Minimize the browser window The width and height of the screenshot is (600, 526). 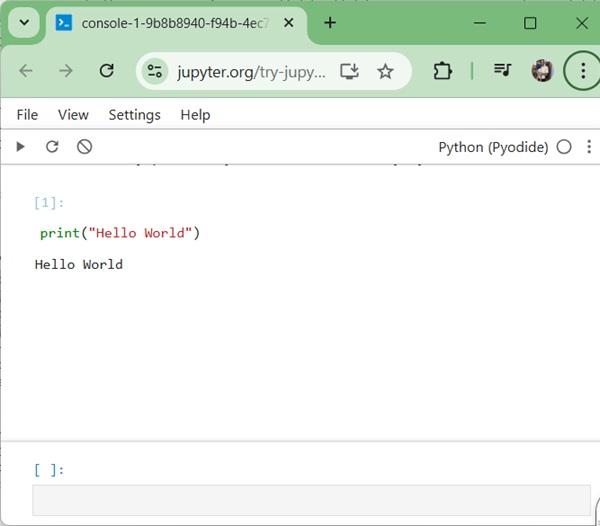(480, 23)
